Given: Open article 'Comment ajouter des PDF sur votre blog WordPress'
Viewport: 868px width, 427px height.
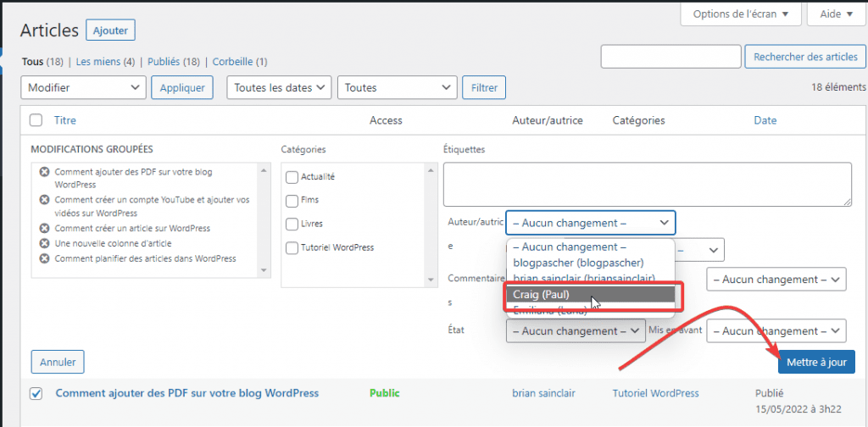Looking at the screenshot, I should [x=187, y=393].
